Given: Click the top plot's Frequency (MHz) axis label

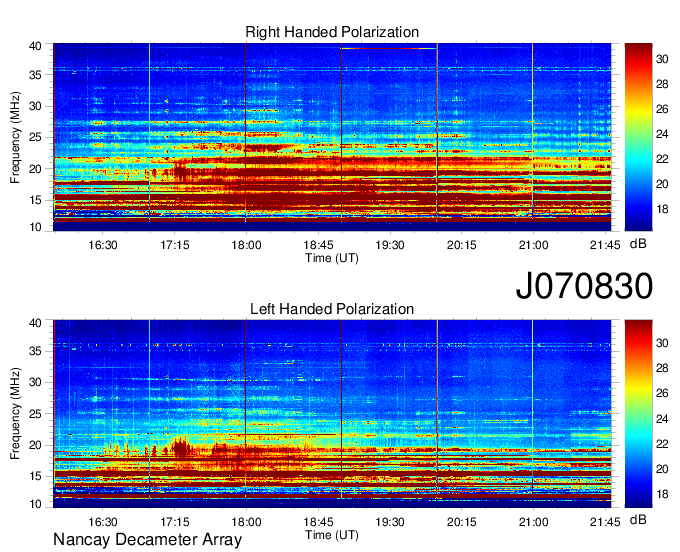Looking at the screenshot, I should pos(15,137).
